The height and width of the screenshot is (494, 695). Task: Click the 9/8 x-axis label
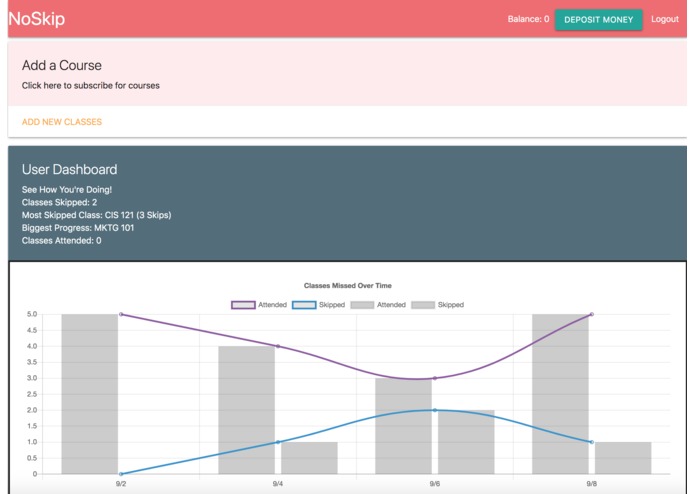tap(592, 484)
